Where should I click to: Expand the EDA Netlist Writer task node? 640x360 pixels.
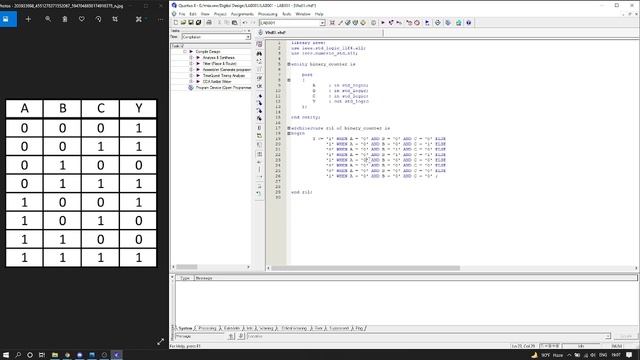191,82
